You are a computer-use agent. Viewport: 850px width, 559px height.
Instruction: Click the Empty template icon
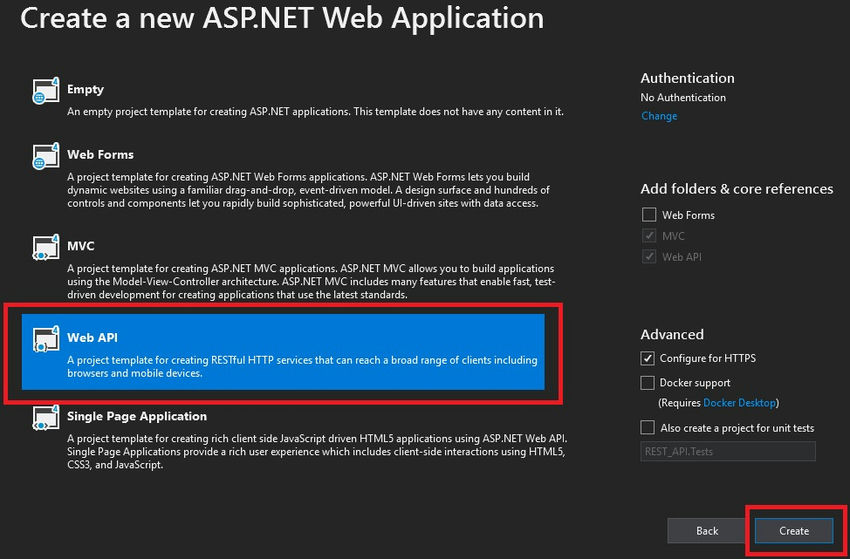46,91
